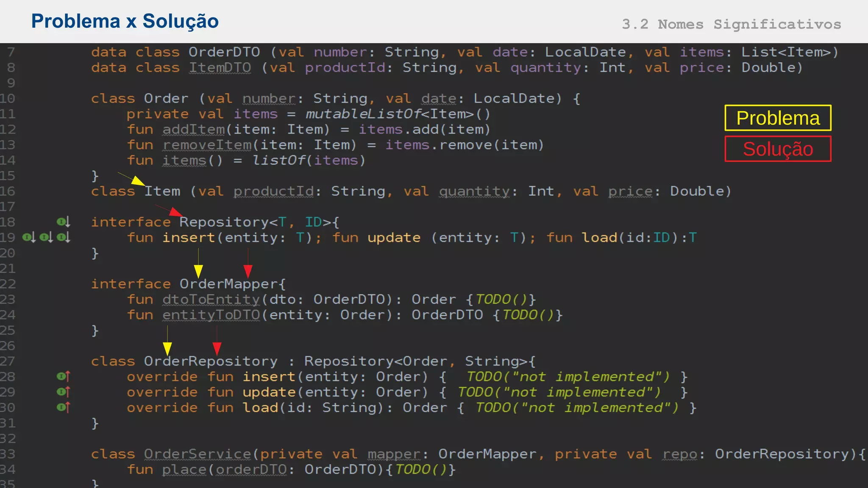This screenshot has width=868, height=488.
Task: Click red arrow above OrderRepository class
Action: click(217, 347)
